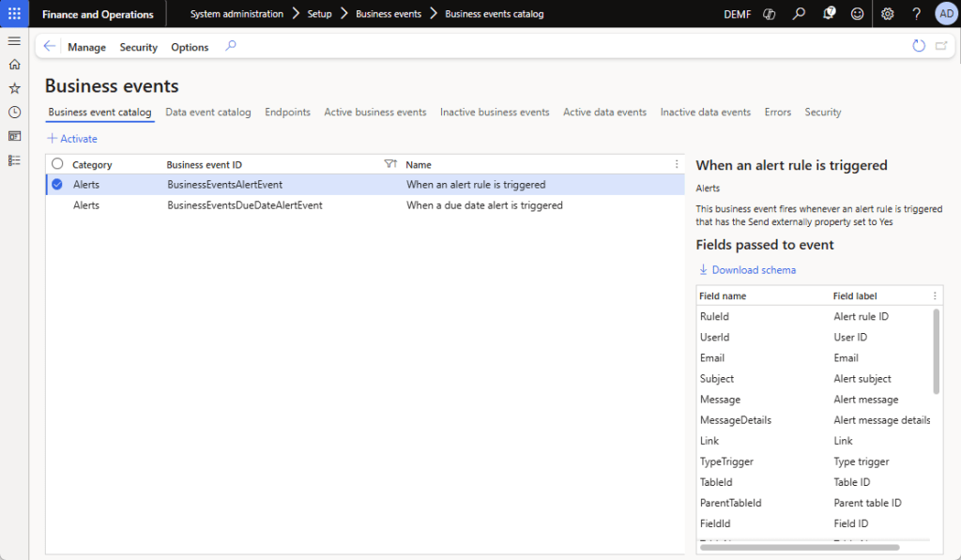
Task: Select the Home icon in the sidebar
Action: tap(13, 66)
